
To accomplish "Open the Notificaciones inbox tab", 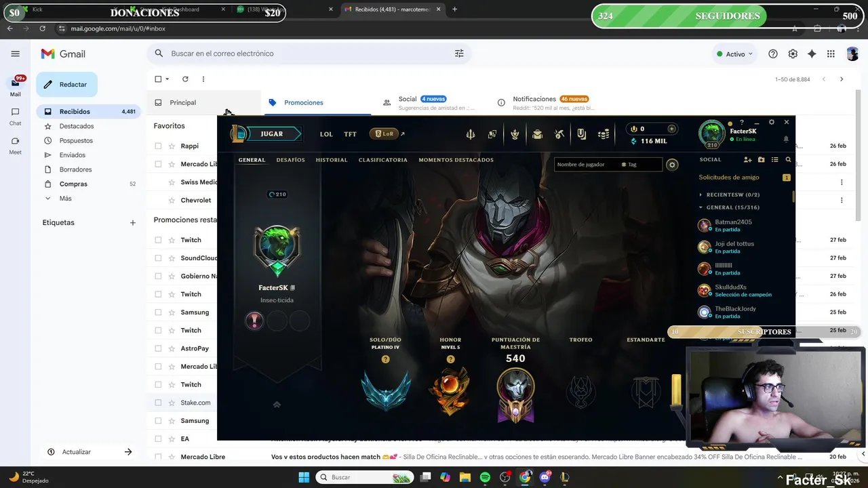I will pyautogui.click(x=546, y=102).
